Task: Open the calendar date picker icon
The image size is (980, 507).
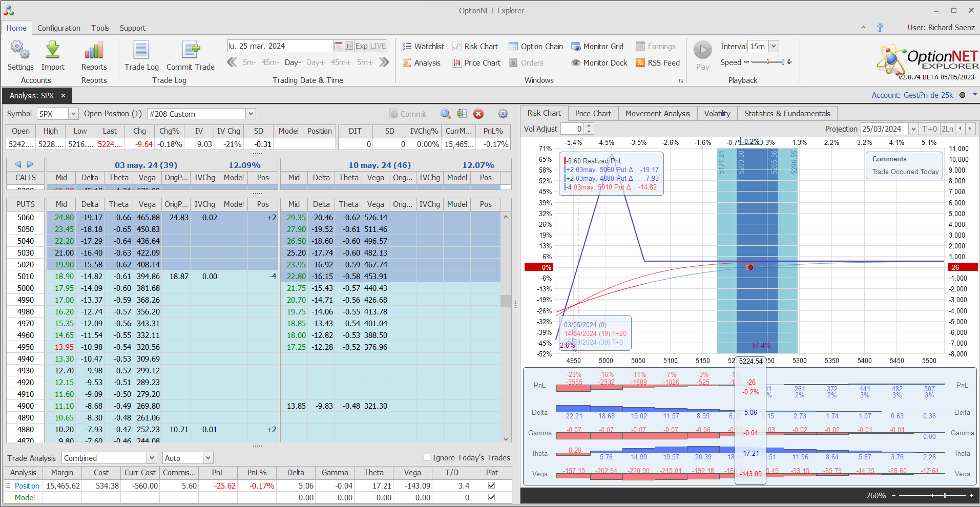Action: [338, 46]
